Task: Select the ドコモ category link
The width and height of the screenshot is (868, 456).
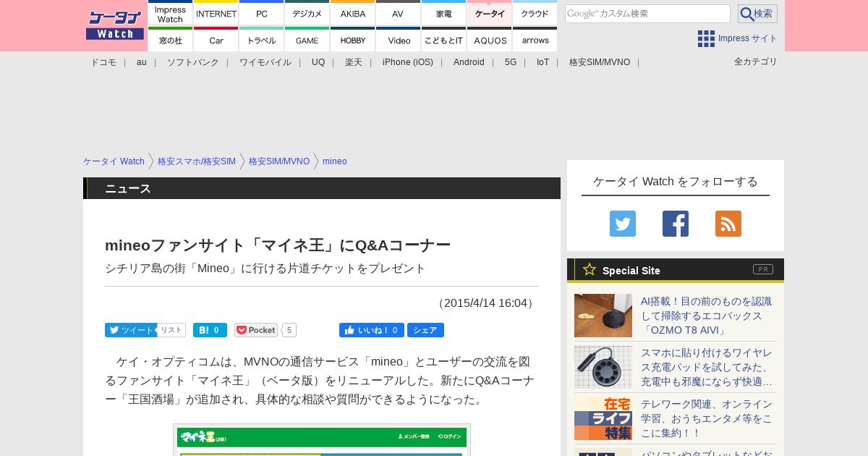Action: [x=103, y=62]
